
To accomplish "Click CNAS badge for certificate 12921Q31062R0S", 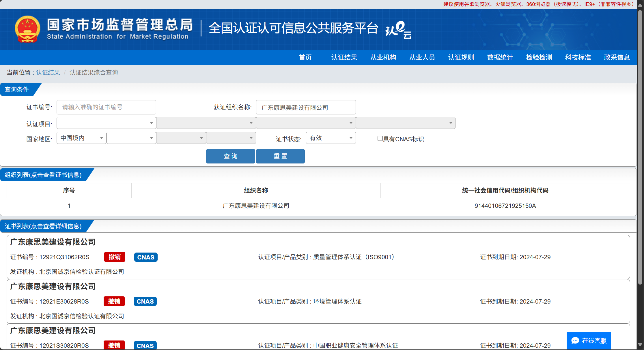I will coord(146,257).
